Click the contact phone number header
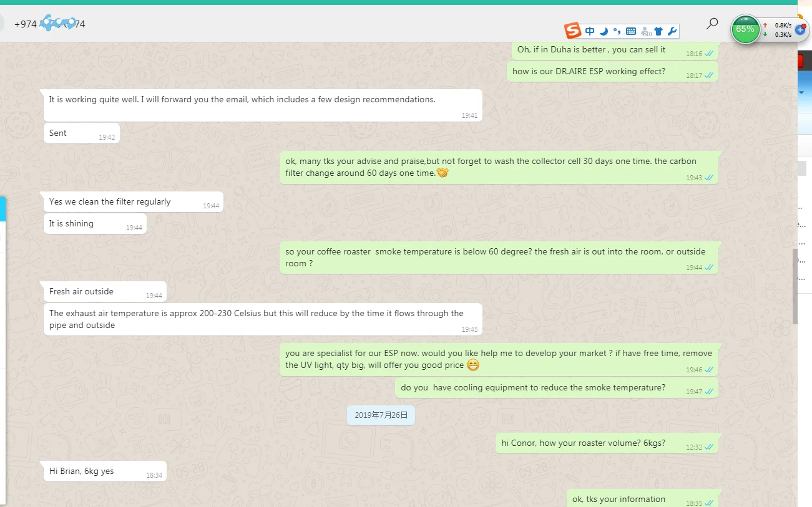Screen dimensions: 812x507 (x=49, y=24)
